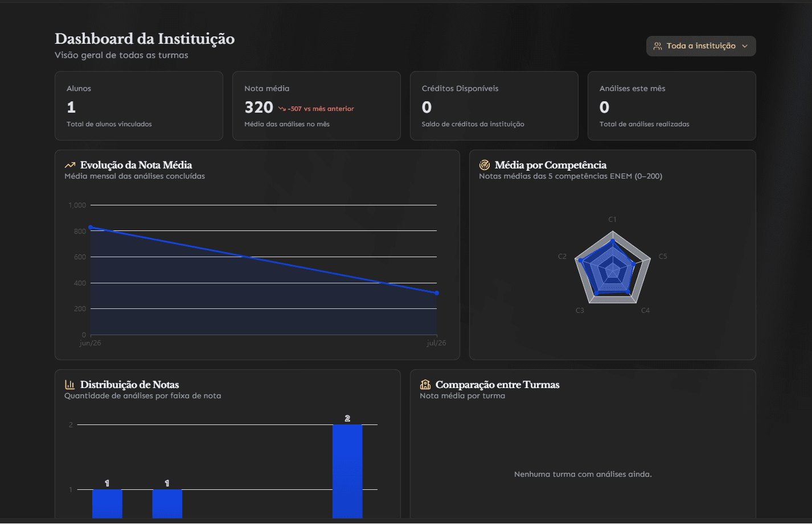Click 'Nenhuma turma com análises ainda.' message

tap(583, 475)
